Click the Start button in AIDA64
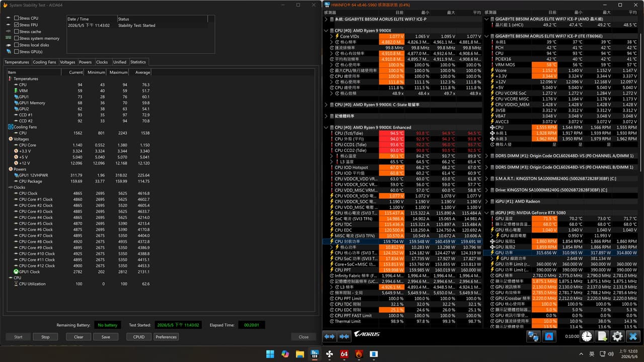Image resolution: width=644 pixels, height=362 pixels. pyautogui.click(x=18, y=337)
